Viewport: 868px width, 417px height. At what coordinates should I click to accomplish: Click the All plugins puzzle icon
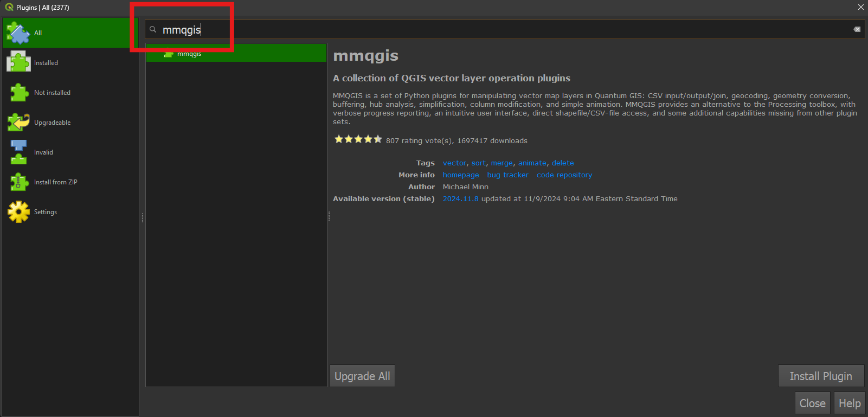pyautogui.click(x=18, y=33)
